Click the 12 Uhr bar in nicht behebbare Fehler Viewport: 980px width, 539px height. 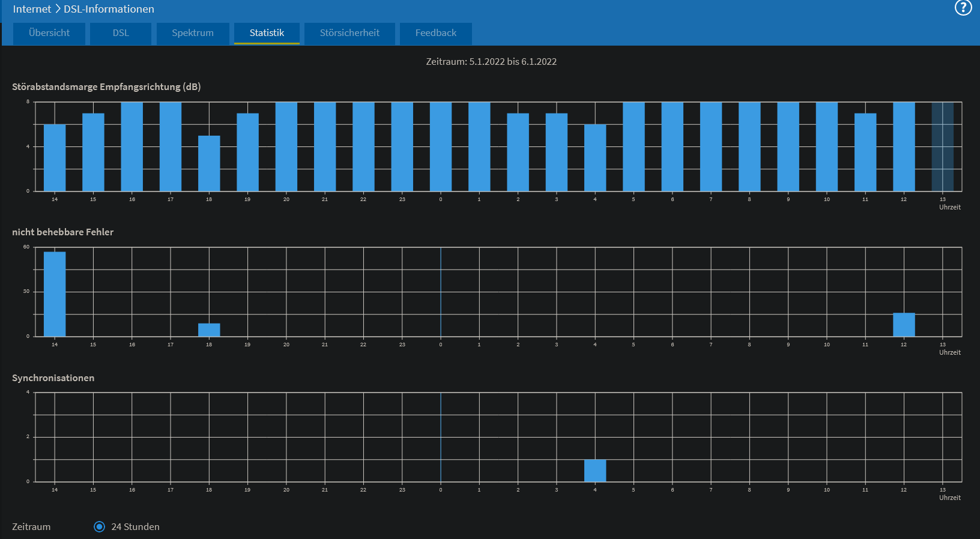[x=904, y=325]
